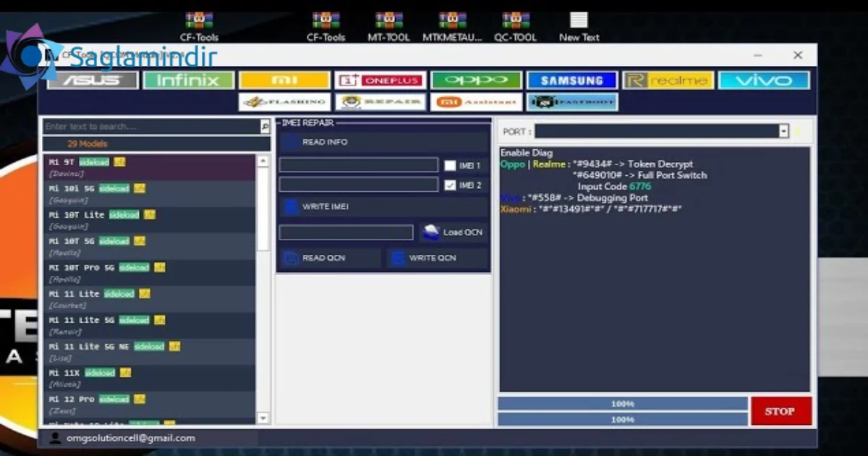The image size is (868, 456).
Task: Select Mi 11 Lite 5G [Renoir] model
Action: tap(149, 326)
